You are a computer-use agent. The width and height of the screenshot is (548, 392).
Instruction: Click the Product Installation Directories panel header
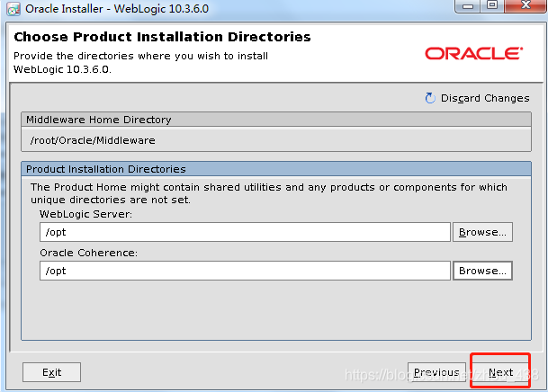pyautogui.click(x=276, y=169)
